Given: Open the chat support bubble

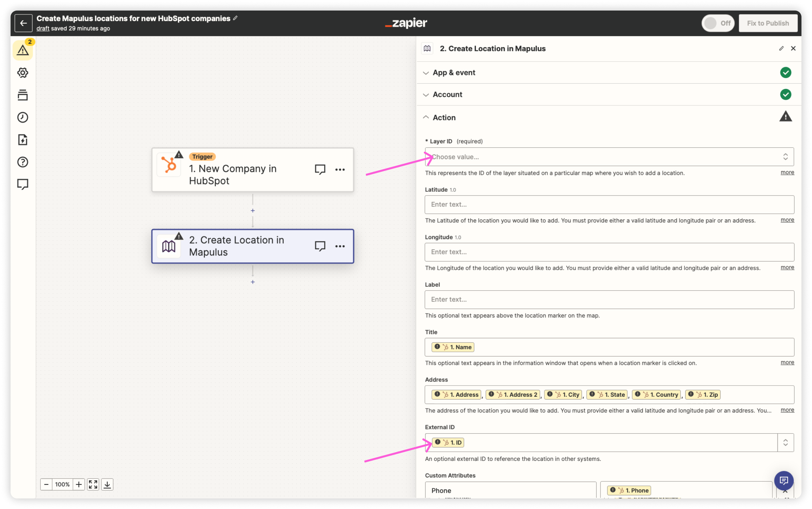Looking at the screenshot, I should pyautogui.click(x=784, y=480).
